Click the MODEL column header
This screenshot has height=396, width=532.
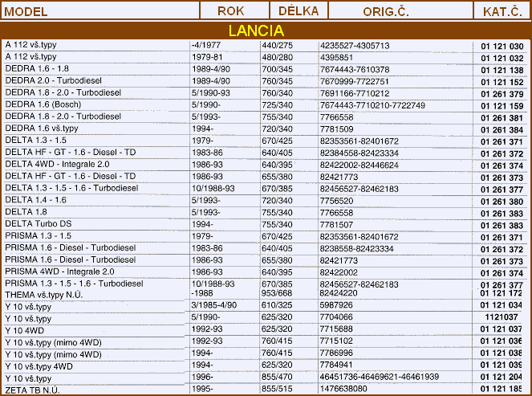click(x=26, y=12)
